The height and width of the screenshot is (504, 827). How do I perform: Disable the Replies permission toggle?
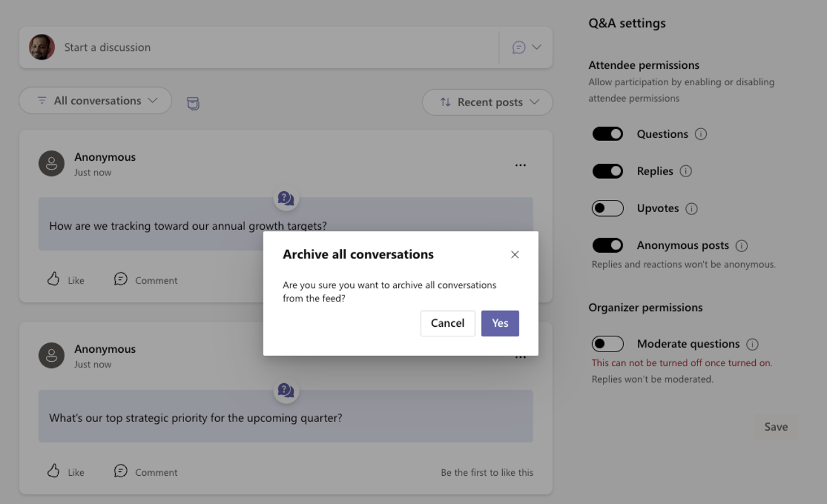(607, 171)
